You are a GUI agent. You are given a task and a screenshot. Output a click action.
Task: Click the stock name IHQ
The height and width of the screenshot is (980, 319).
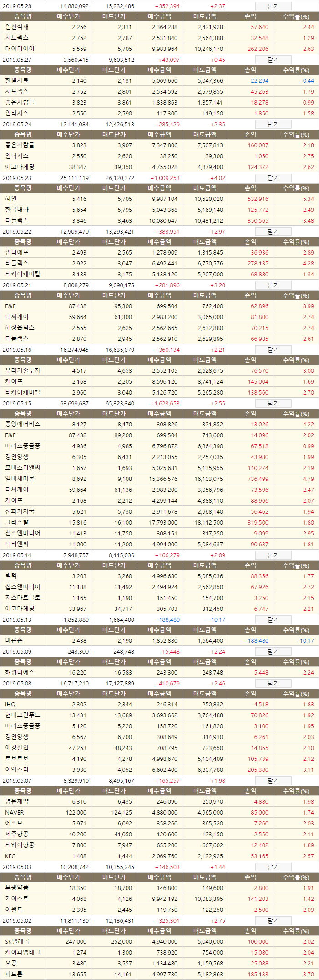click(10, 704)
